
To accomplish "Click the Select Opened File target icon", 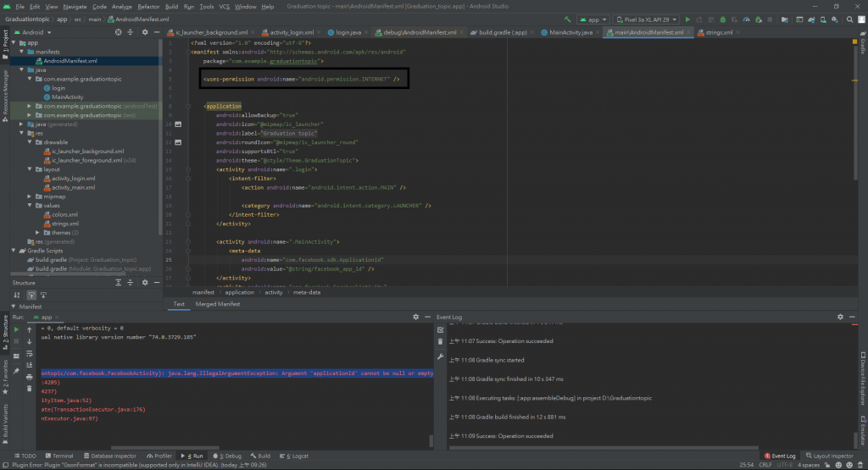I will (120, 32).
